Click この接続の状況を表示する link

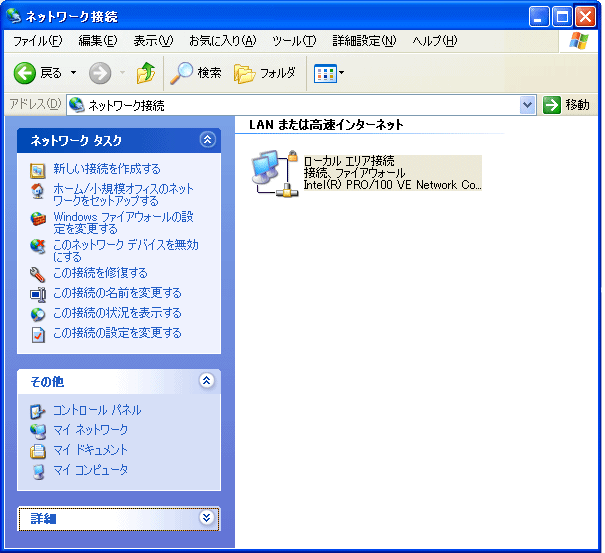coord(117,313)
